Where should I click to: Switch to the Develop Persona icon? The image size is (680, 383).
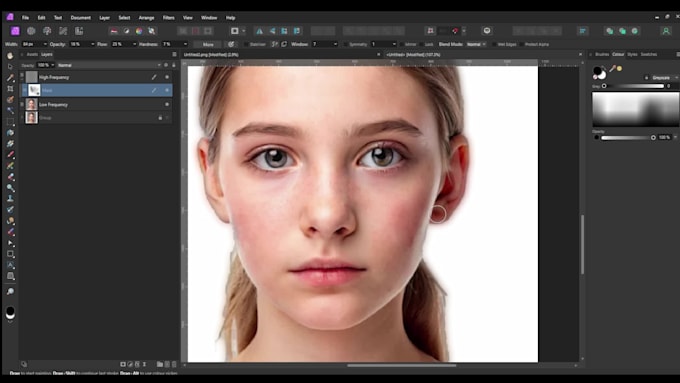click(x=47, y=31)
